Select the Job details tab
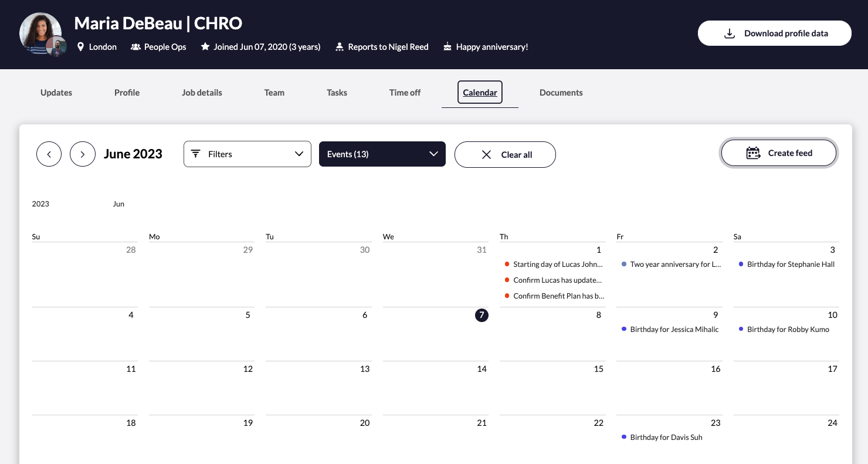 pos(202,93)
